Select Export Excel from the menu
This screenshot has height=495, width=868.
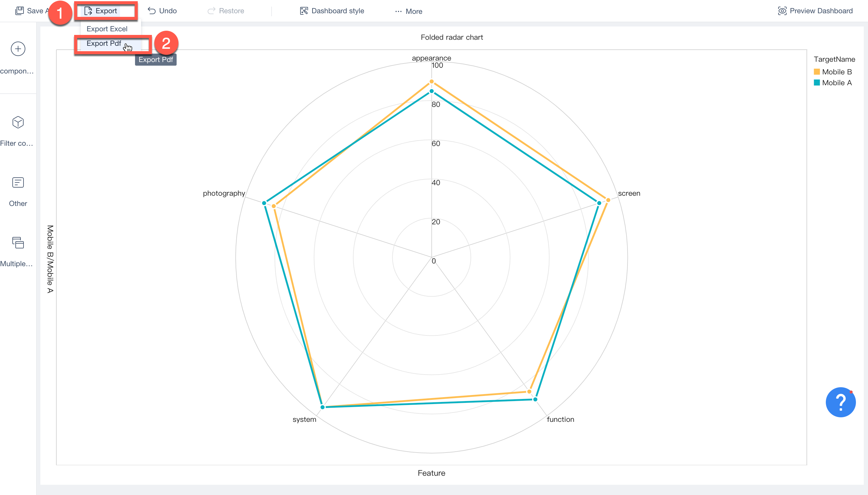pyautogui.click(x=107, y=29)
